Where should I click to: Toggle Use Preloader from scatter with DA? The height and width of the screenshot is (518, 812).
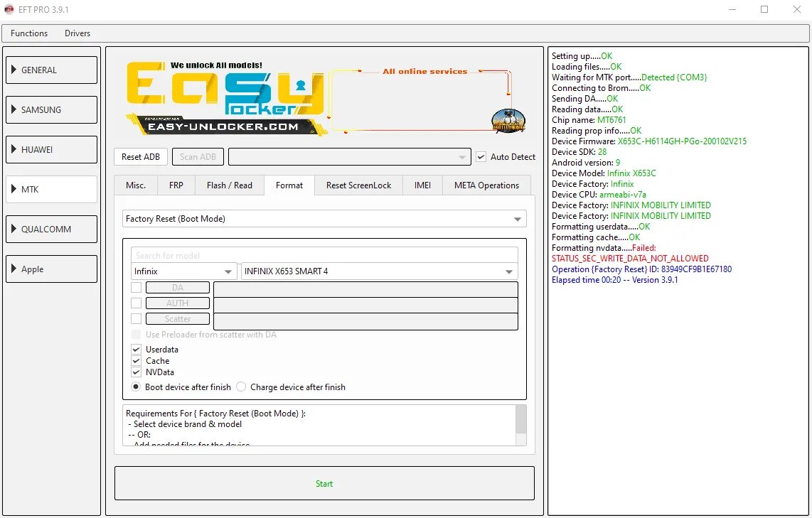tap(137, 334)
